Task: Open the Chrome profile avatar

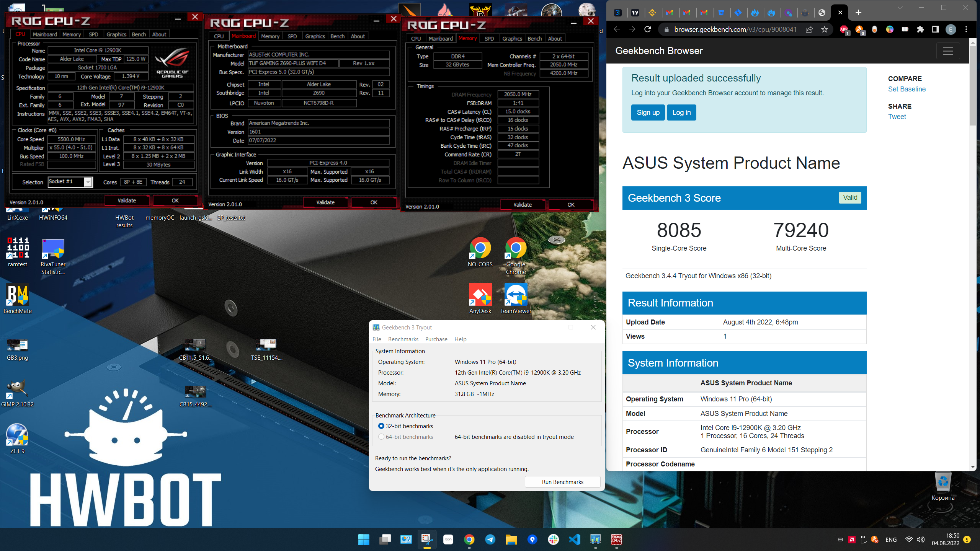Action: click(951, 29)
